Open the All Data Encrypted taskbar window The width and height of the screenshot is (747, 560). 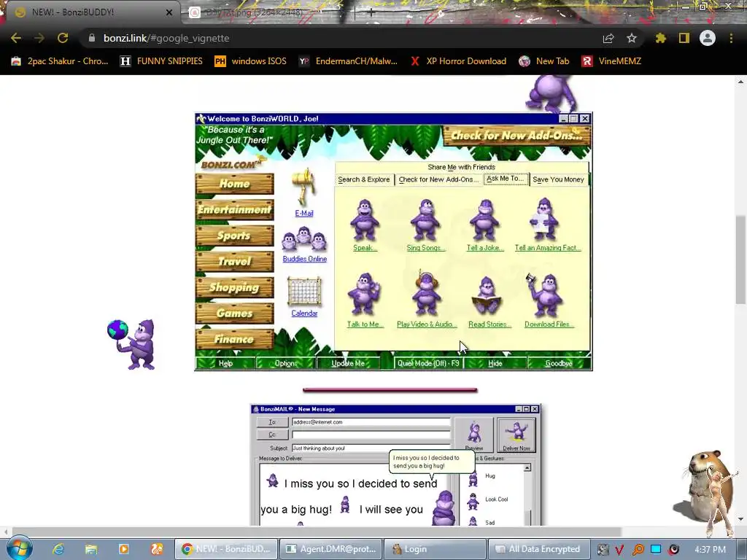[x=538, y=549]
